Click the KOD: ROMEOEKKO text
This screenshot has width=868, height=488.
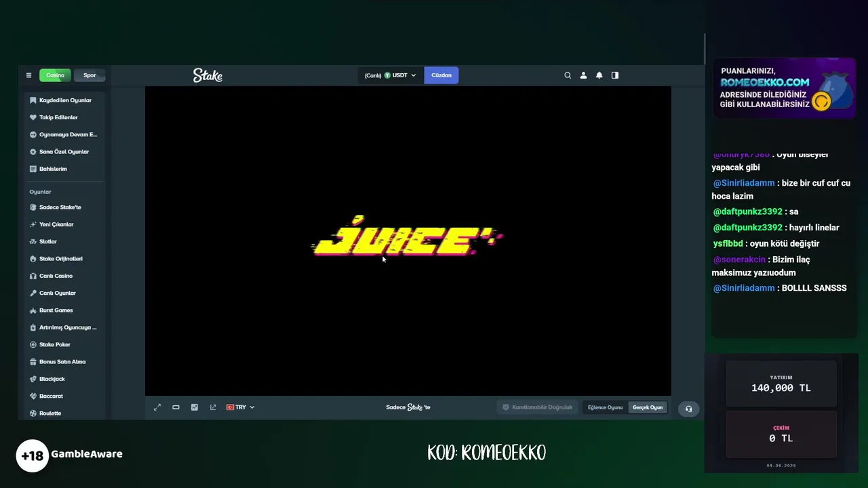pos(487,453)
